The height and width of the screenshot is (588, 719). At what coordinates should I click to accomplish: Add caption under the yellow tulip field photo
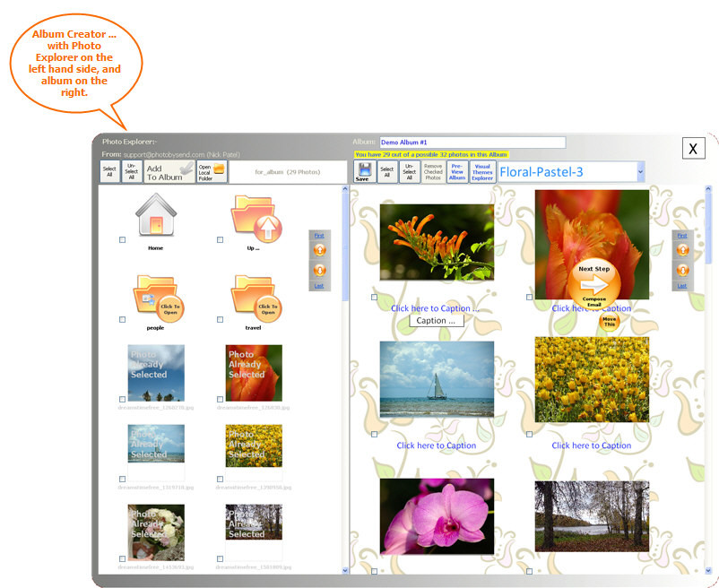591,445
